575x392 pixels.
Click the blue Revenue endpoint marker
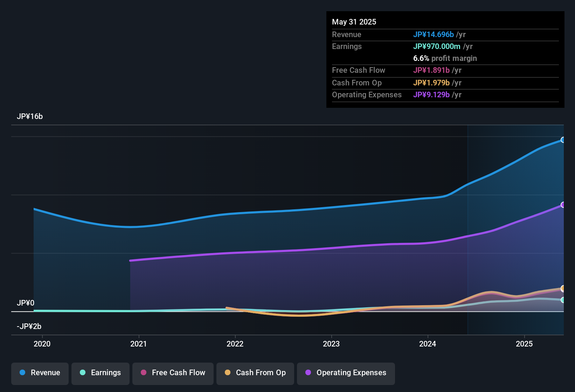tap(563, 140)
